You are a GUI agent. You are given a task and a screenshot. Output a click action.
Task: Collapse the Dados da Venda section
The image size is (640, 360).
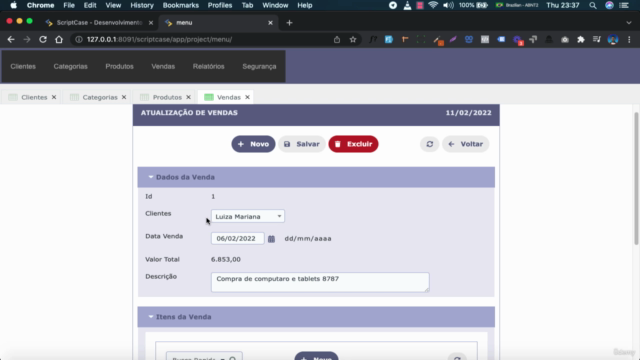[151, 177]
